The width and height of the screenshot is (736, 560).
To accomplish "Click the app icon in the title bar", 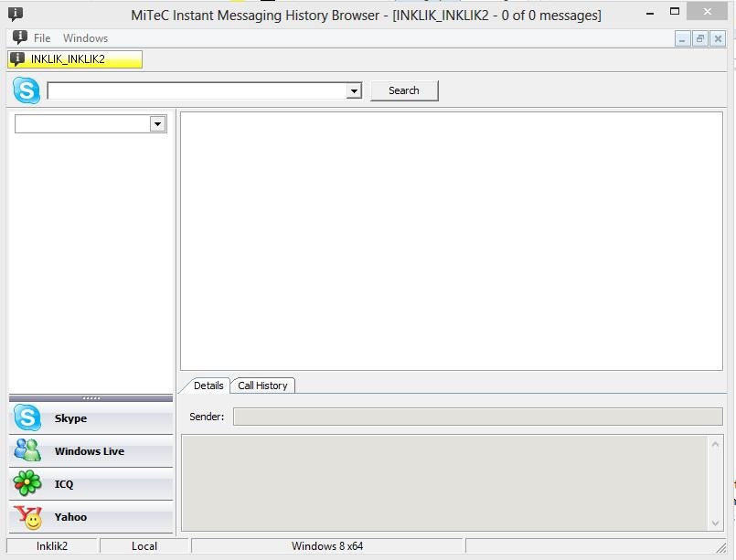I will click(x=15, y=14).
